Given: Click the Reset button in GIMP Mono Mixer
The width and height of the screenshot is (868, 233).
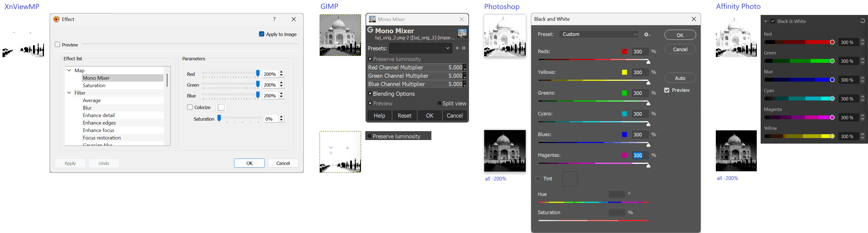Looking at the screenshot, I should (404, 115).
